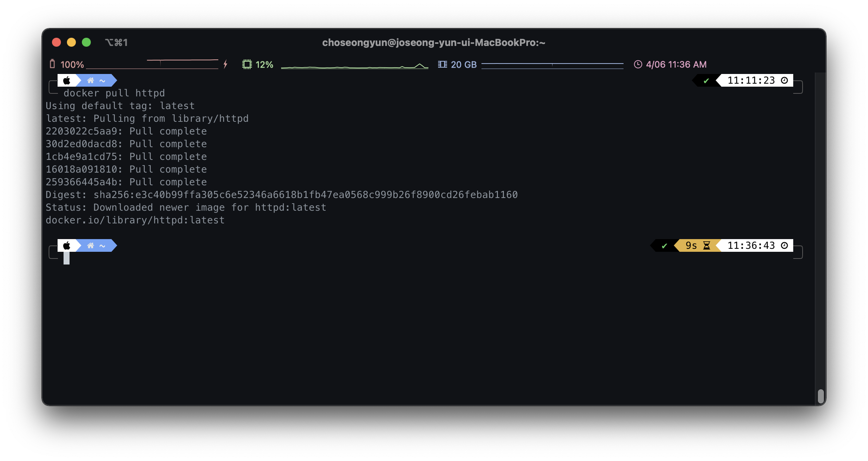Click the battery history graph
The width and height of the screenshot is (868, 461).
pyautogui.click(x=152, y=64)
